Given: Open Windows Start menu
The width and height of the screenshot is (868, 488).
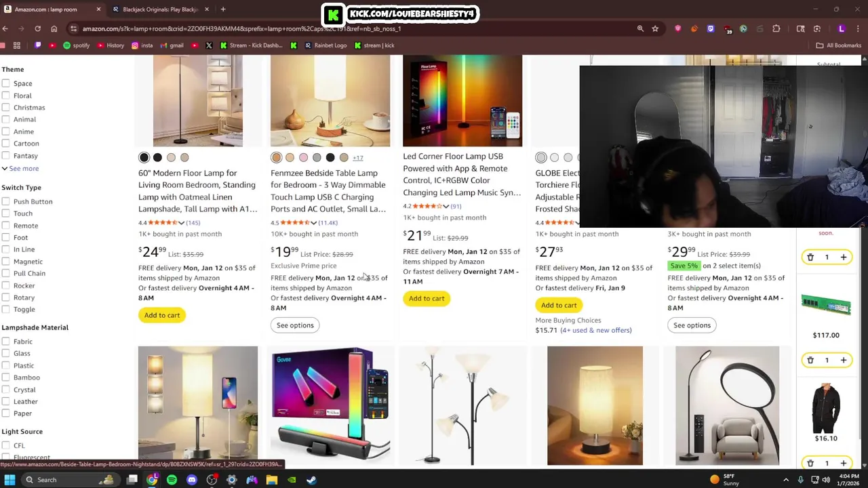Looking at the screenshot, I should pyautogui.click(x=9, y=480).
